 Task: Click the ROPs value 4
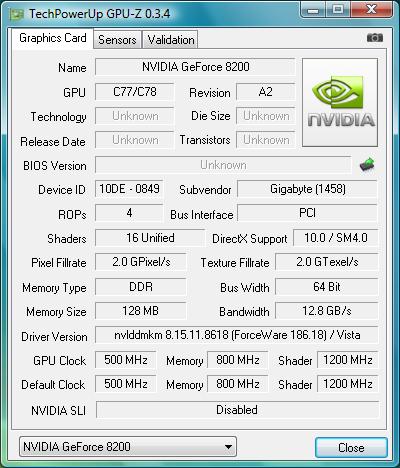[x=129, y=213]
